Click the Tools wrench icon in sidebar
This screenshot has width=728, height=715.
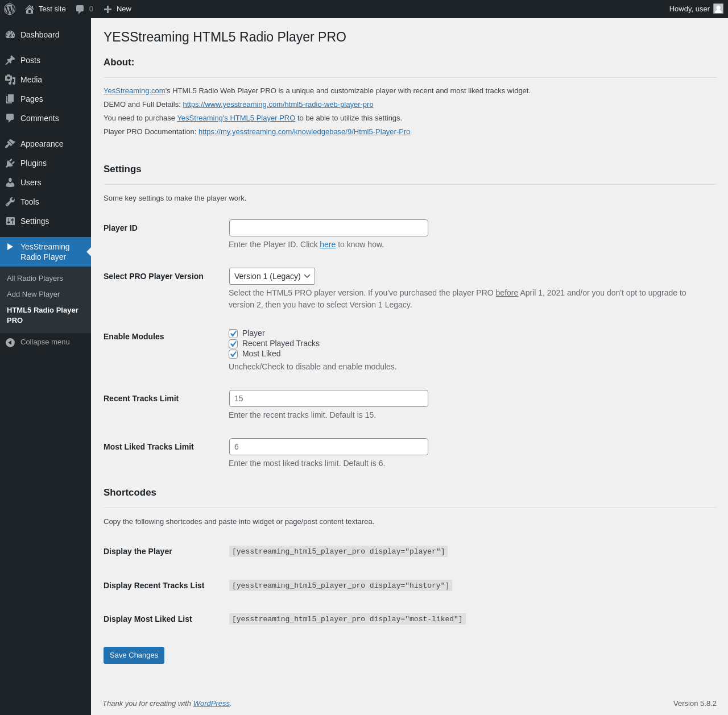pyautogui.click(x=10, y=202)
